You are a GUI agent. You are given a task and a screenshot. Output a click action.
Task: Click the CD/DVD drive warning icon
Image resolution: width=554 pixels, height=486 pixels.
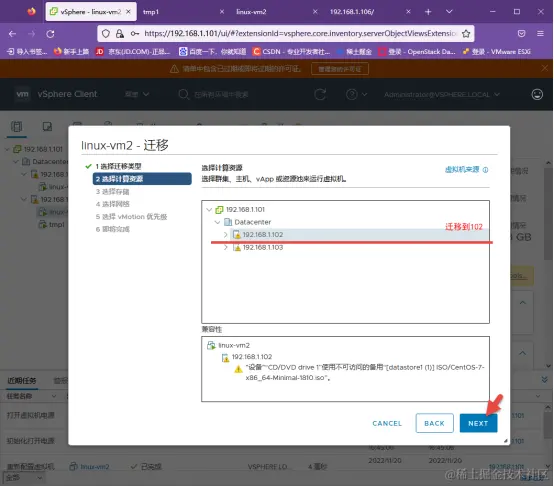(x=238, y=369)
